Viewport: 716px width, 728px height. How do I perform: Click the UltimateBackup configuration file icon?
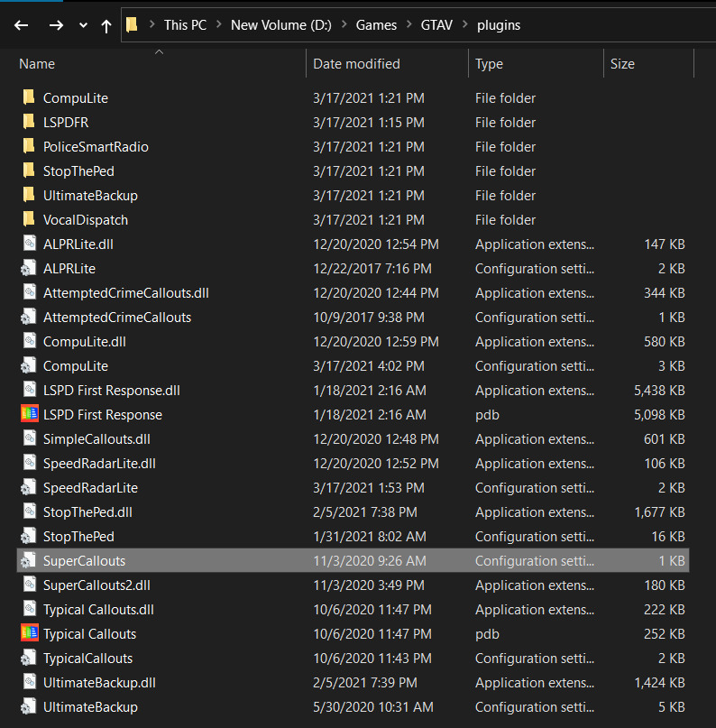[x=29, y=707]
